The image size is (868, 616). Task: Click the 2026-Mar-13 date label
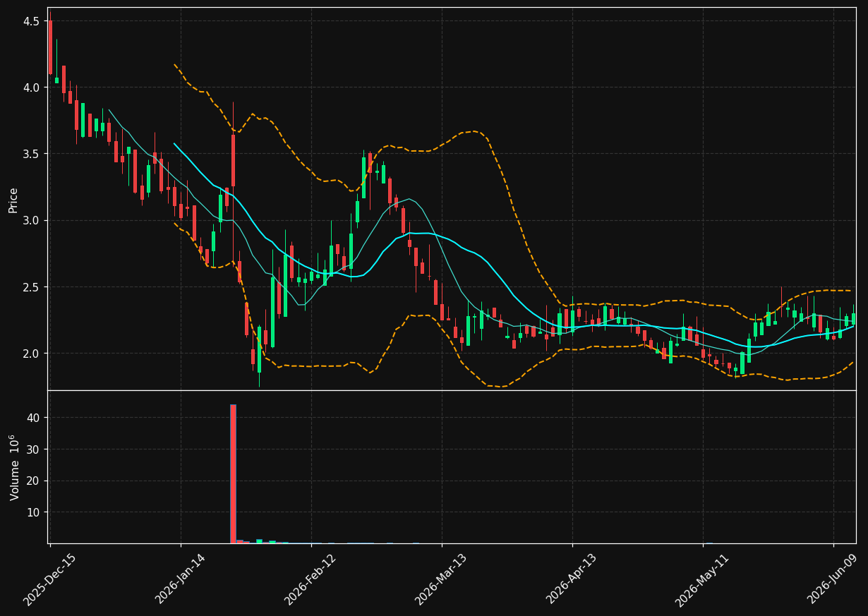441,579
